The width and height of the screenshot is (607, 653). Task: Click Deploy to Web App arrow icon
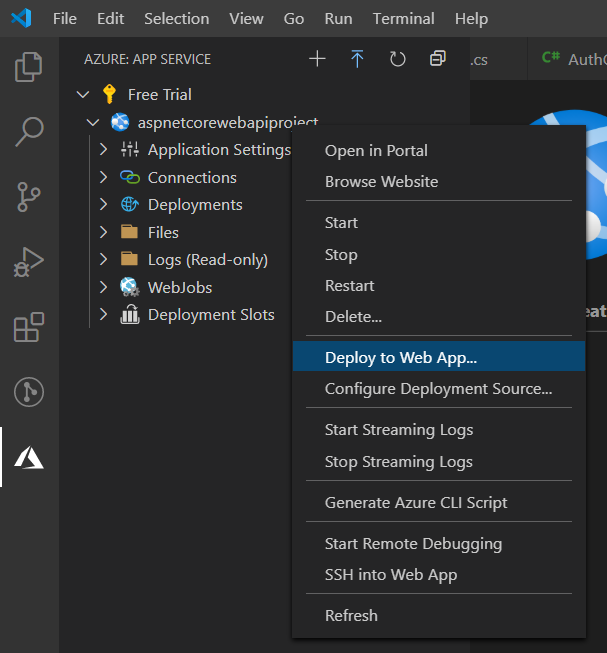click(357, 59)
